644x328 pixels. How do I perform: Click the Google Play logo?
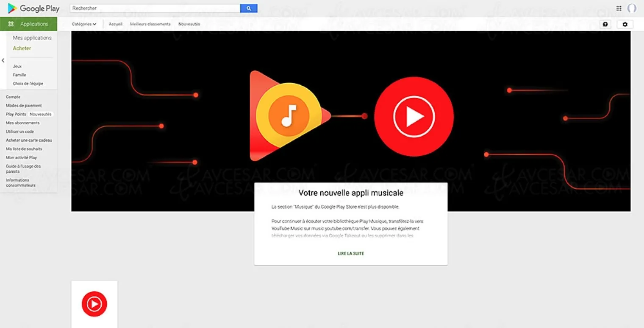click(33, 8)
